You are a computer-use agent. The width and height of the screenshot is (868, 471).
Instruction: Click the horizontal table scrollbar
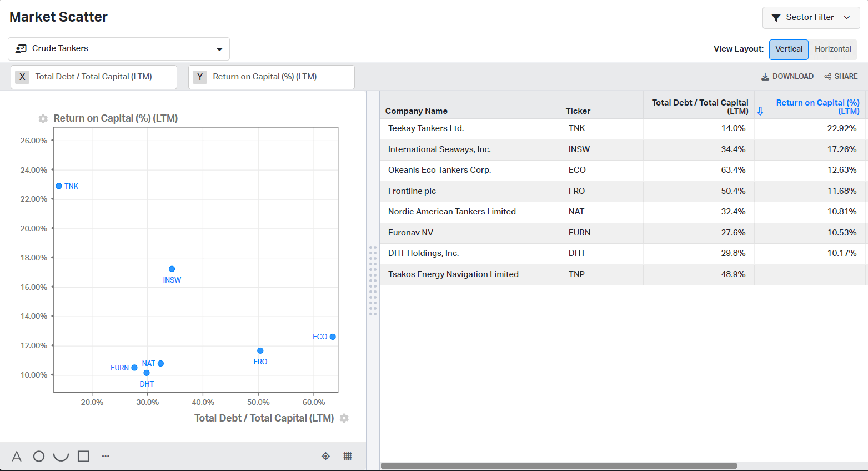(559, 466)
